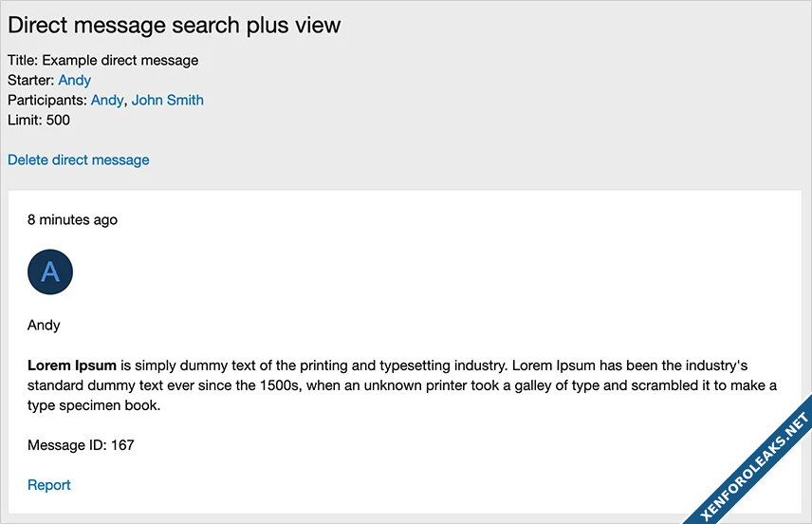Click the "Example direct message" title text

point(120,60)
